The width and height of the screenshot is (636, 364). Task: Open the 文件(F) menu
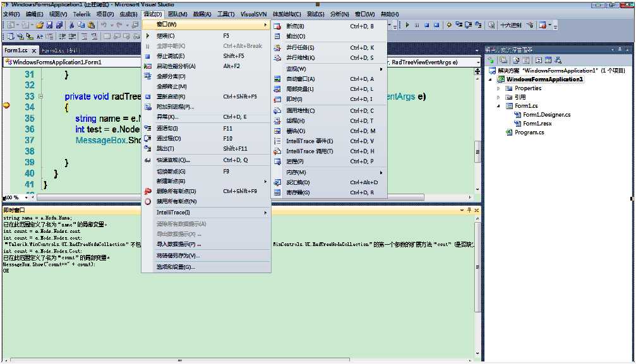(11, 14)
